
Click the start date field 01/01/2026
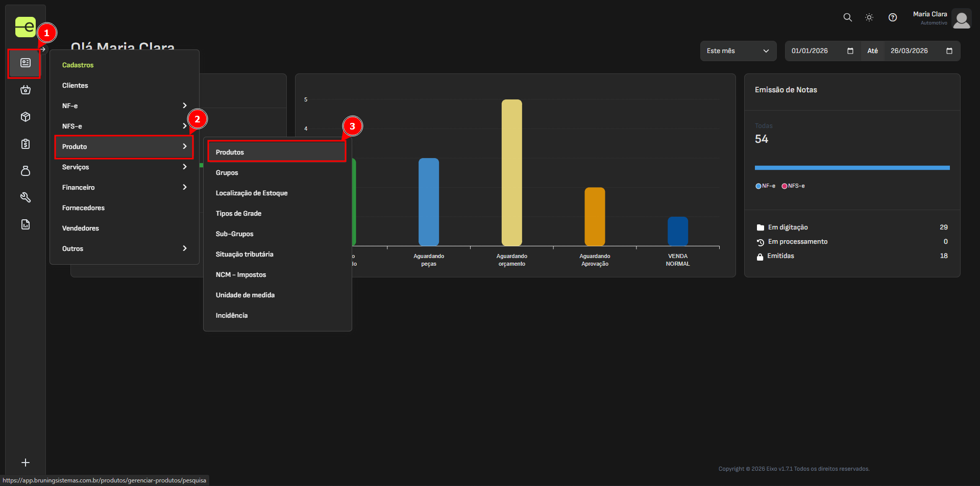coord(817,51)
